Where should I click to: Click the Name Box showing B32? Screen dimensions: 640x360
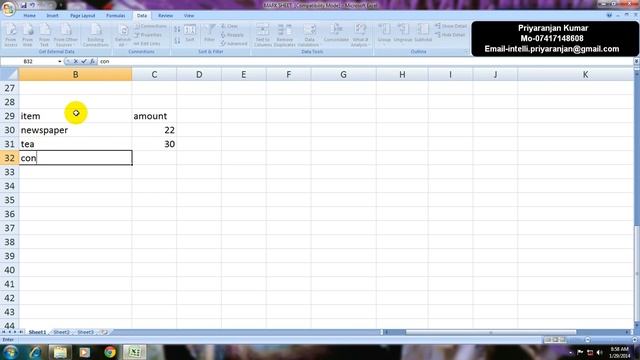click(28, 61)
